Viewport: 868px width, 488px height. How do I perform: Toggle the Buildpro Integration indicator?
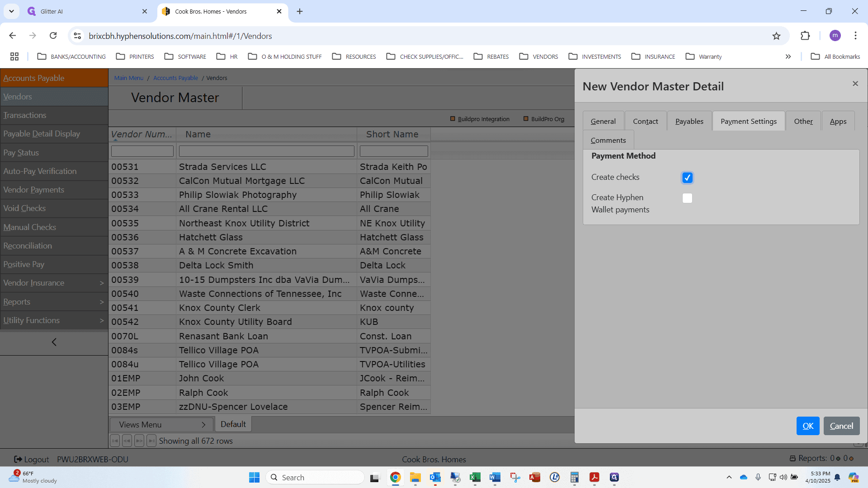click(x=453, y=119)
